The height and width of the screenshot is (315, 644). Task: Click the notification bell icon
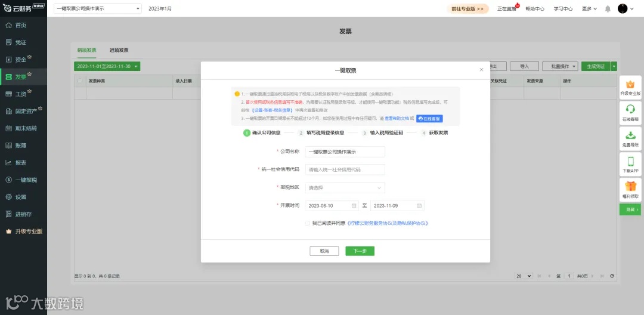(608, 8)
